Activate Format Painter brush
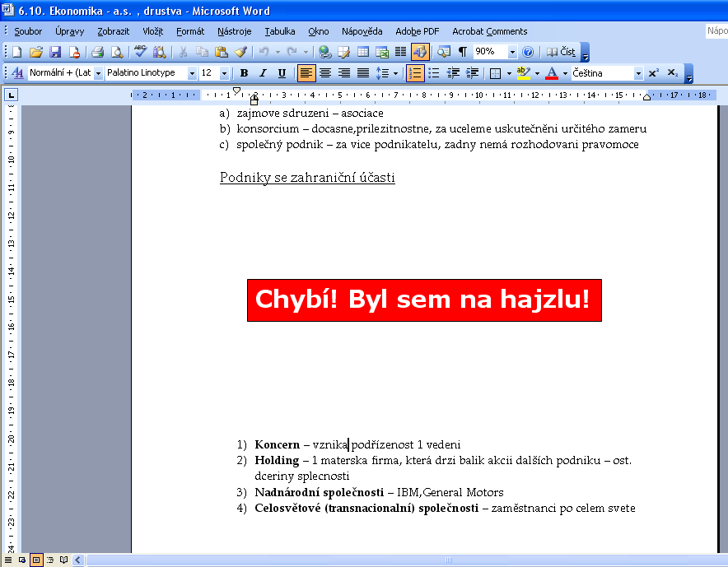This screenshot has height=567, width=728. pos(240,52)
